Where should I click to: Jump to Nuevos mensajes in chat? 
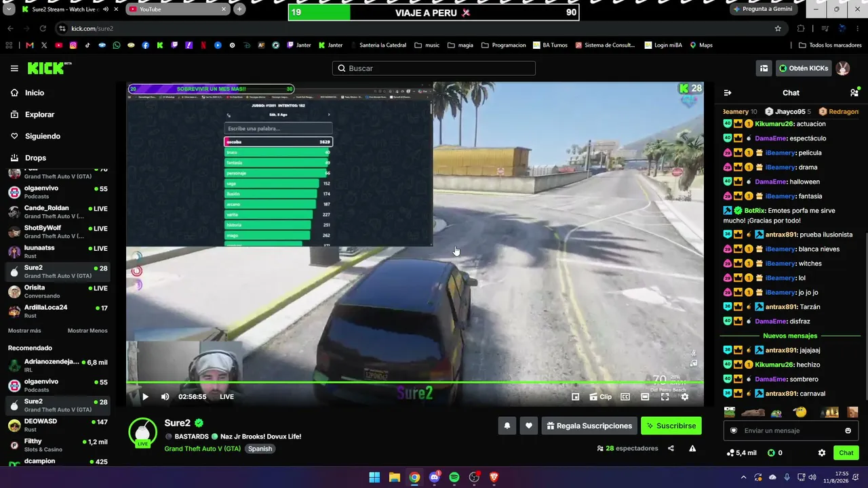pyautogui.click(x=790, y=335)
